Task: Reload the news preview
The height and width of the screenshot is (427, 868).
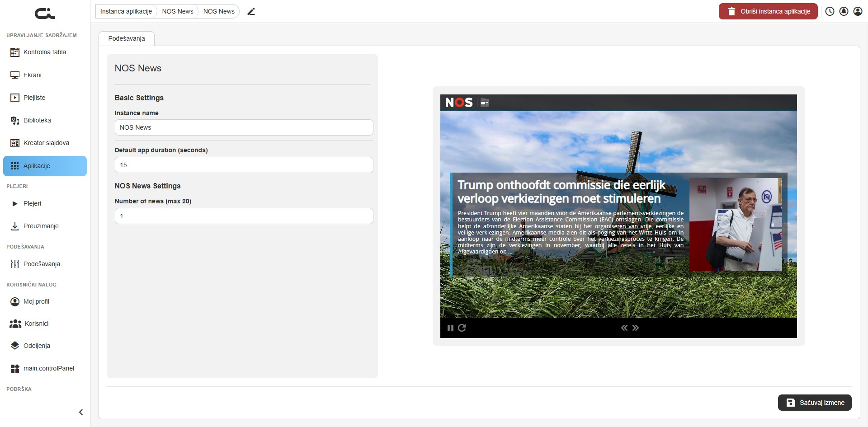Action: [x=462, y=328]
